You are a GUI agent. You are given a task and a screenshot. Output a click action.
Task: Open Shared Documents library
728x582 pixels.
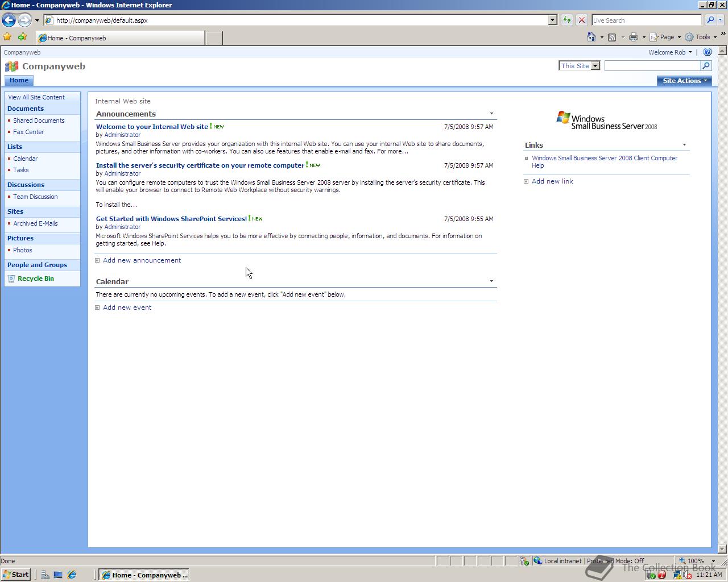click(x=39, y=120)
